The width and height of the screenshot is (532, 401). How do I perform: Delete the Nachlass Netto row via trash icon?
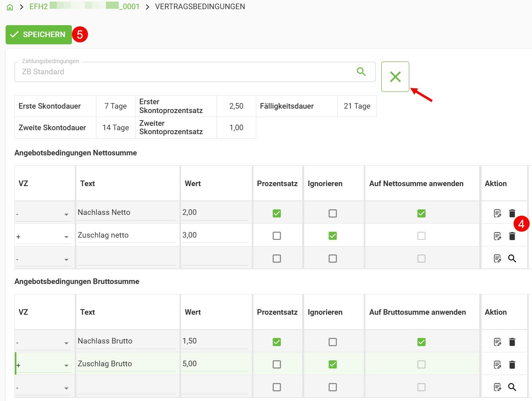(512, 213)
